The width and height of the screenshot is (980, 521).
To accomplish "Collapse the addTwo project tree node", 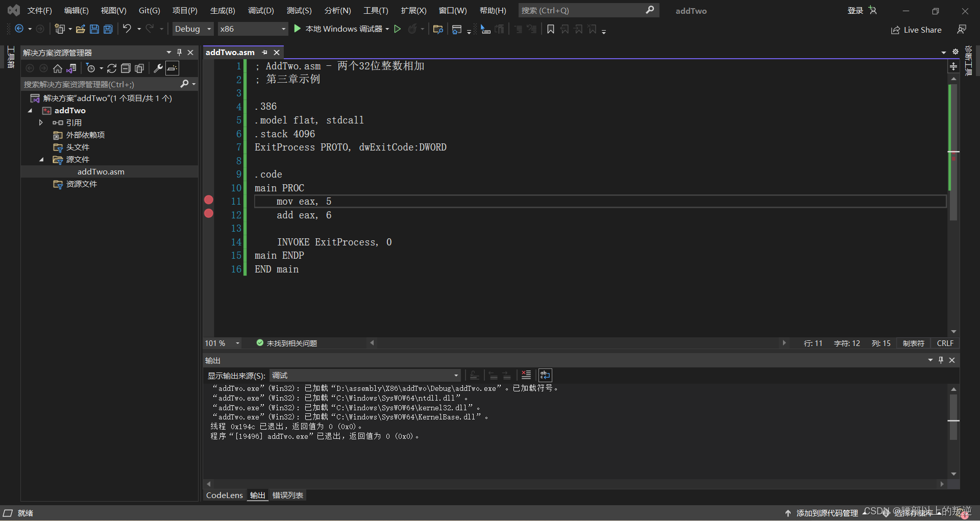I will [30, 111].
